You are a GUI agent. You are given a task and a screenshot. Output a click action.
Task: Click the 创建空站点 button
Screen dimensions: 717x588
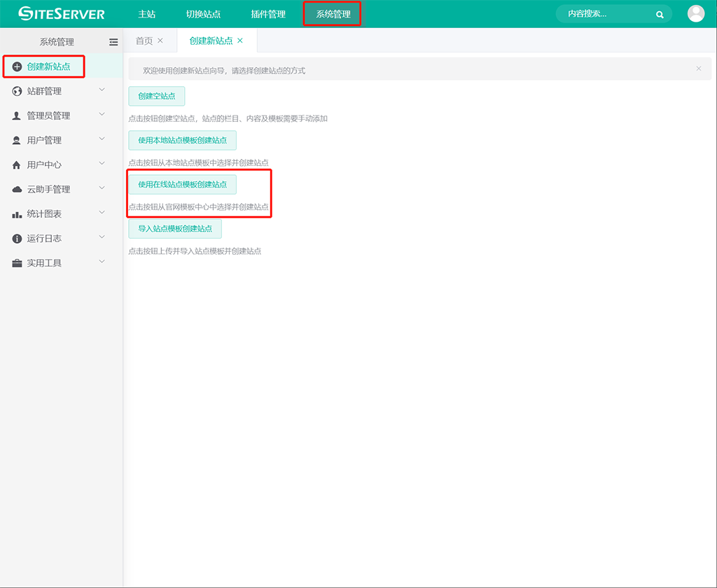click(157, 96)
